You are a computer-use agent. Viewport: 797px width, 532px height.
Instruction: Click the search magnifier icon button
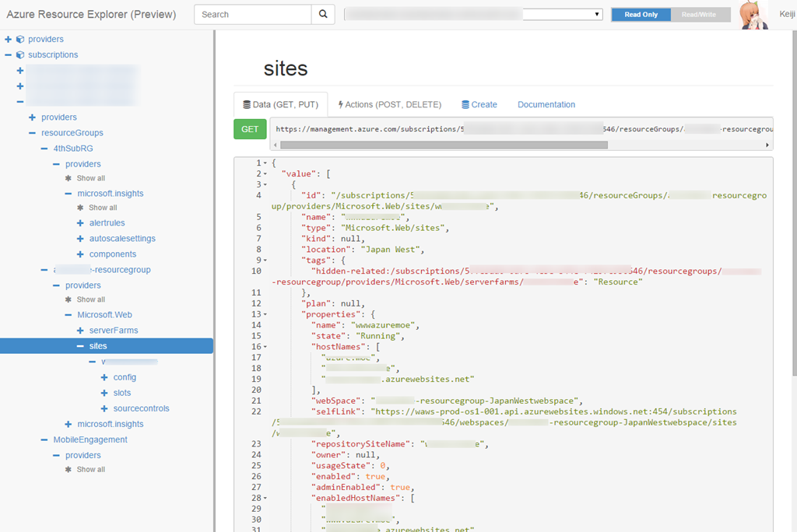(323, 14)
